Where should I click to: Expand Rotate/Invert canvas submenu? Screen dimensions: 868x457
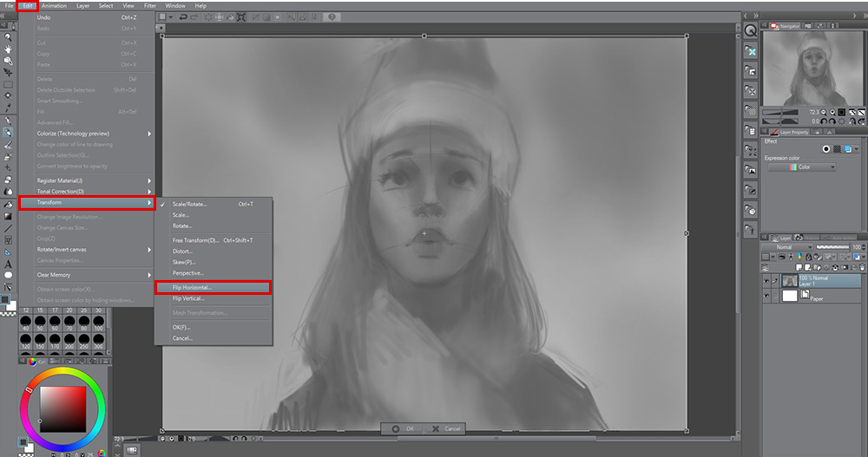pos(87,250)
